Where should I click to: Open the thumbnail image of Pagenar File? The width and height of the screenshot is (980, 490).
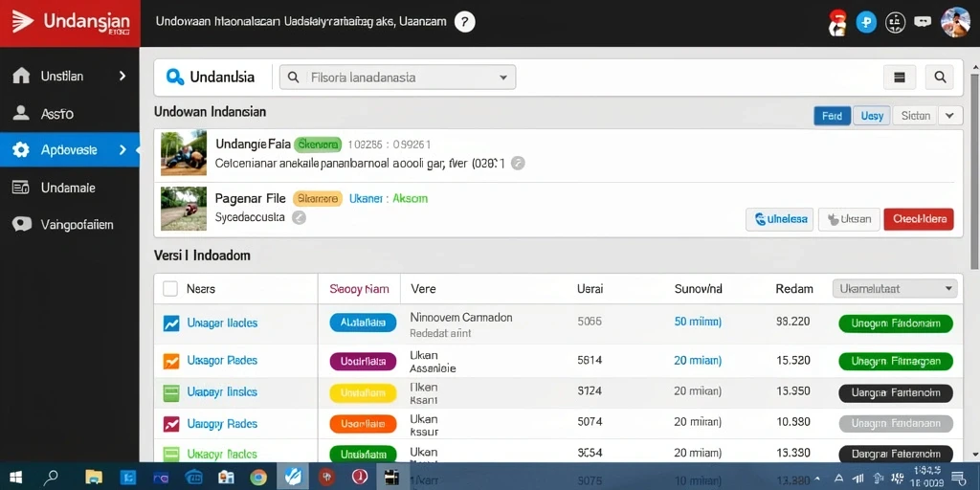(183, 209)
